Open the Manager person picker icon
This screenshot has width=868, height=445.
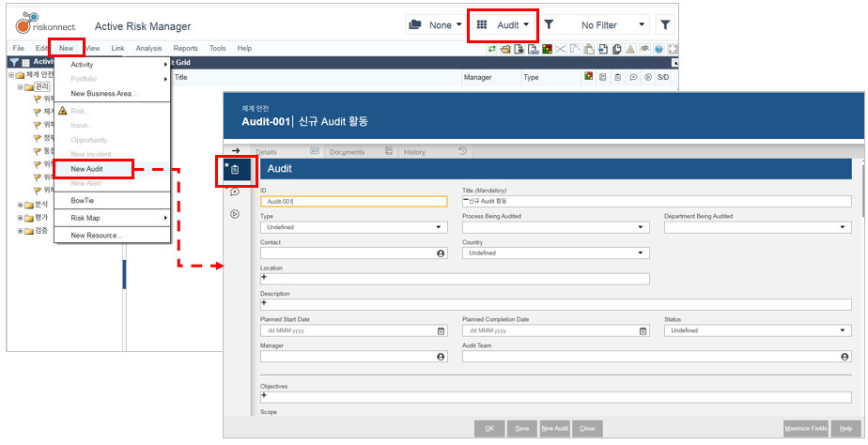click(441, 357)
